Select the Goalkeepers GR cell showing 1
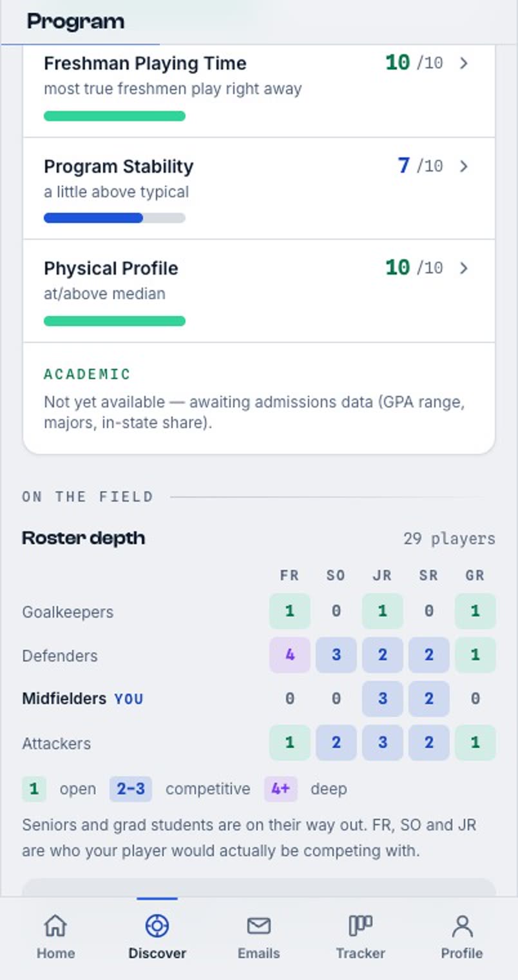Image resolution: width=518 pixels, height=980 pixels. (x=475, y=611)
